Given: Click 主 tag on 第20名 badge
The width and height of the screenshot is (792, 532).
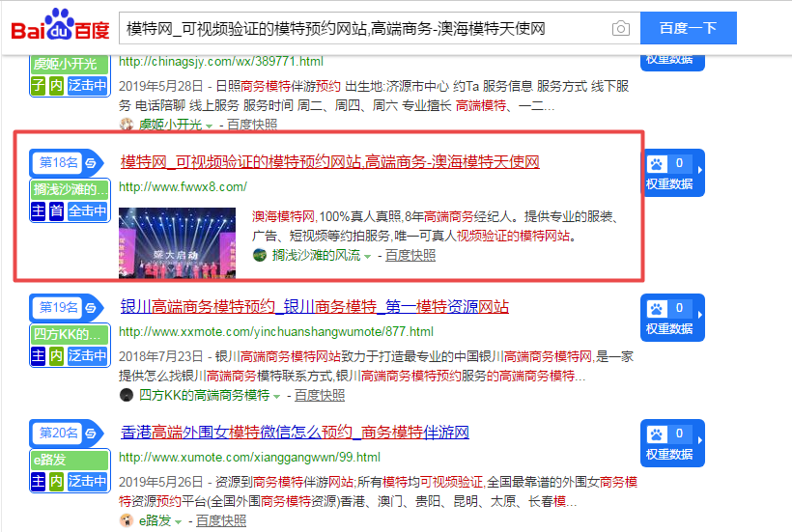Looking at the screenshot, I should (x=39, y=482).
